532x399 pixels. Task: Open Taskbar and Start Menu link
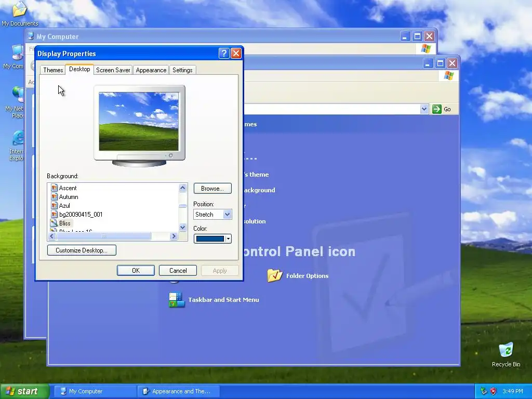coord(223,300)
